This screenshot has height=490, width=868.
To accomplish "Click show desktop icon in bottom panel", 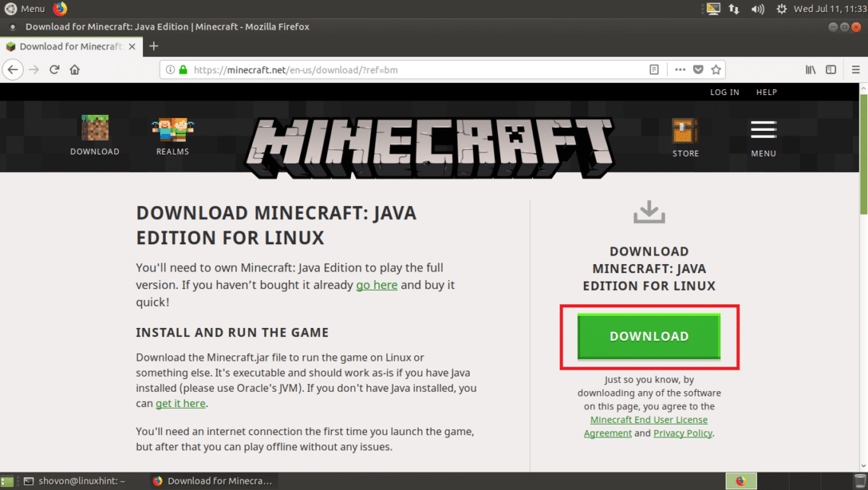I will (x=7, y=481).
